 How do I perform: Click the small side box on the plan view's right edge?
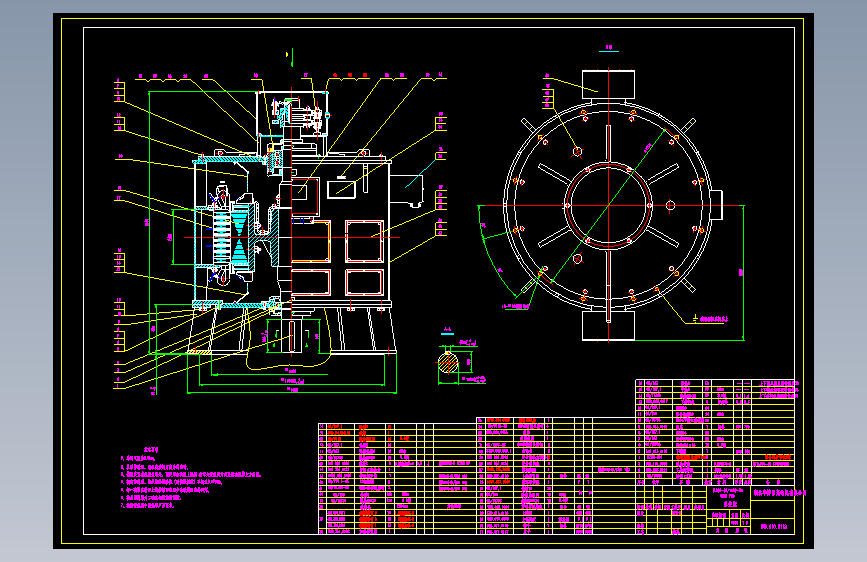pos(716,205)
